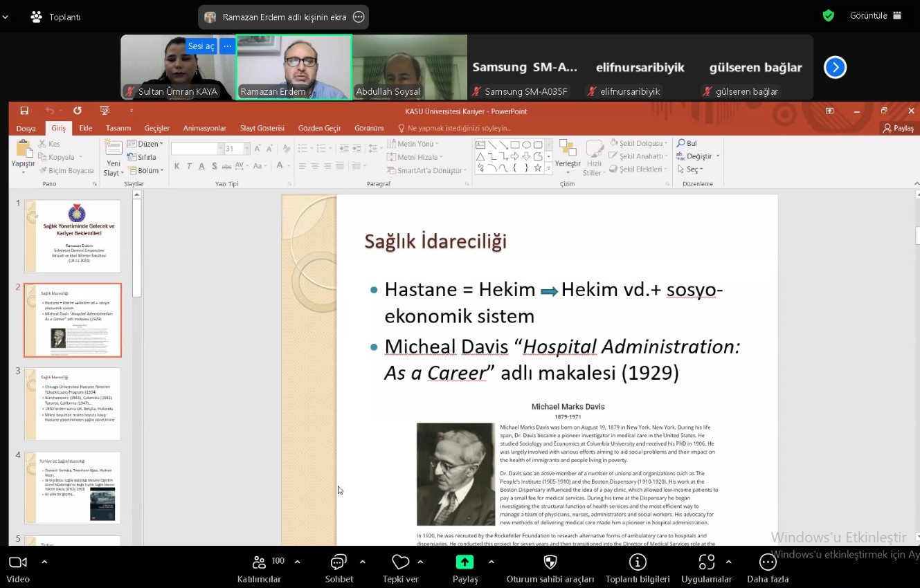920x588 pixels.
Task: Open the Uygulamalar apps icon
Action: (706, 562)
